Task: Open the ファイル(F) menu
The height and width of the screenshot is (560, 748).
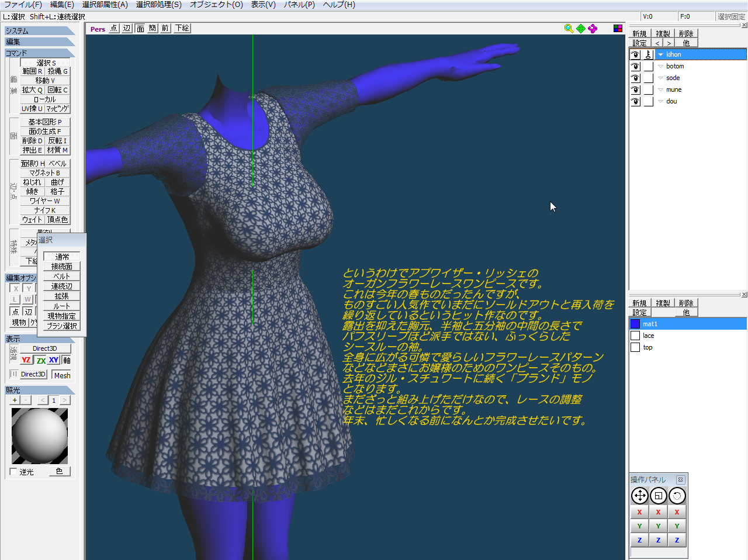Action: click(x=23, y=5)
